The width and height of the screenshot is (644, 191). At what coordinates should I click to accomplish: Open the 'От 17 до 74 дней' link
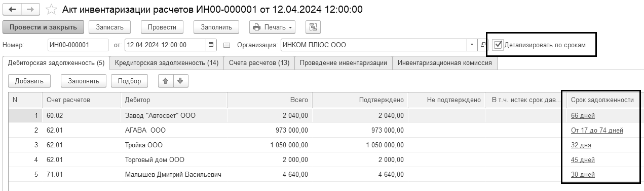click(x=596, y=131)
